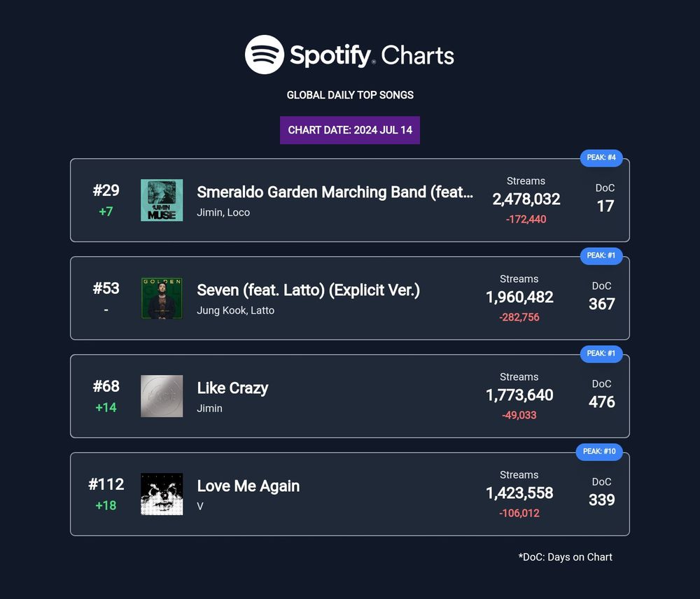Click the 2,478,032 streams count
This screenshot has width=700, height=599.
526,199
